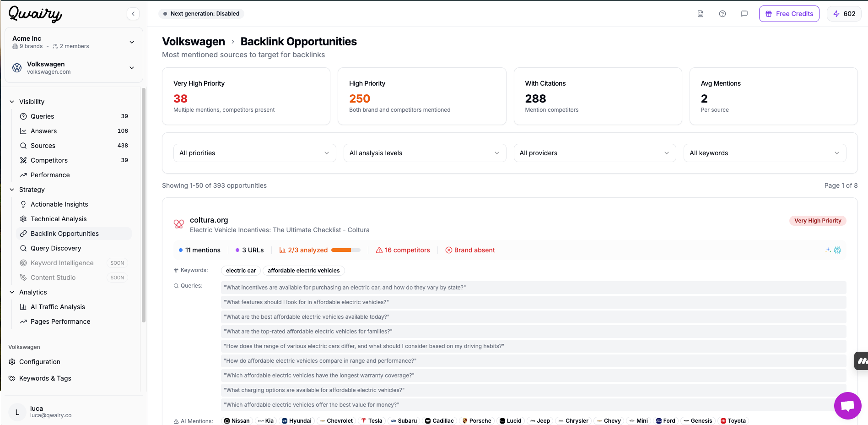868x425 pixels.
Task: Open the live chat bubble widget
Action: (x=847, y=406)
